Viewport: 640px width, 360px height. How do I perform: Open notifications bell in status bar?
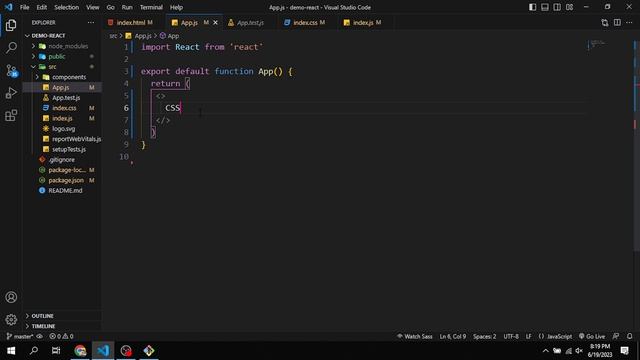point(629,336)
